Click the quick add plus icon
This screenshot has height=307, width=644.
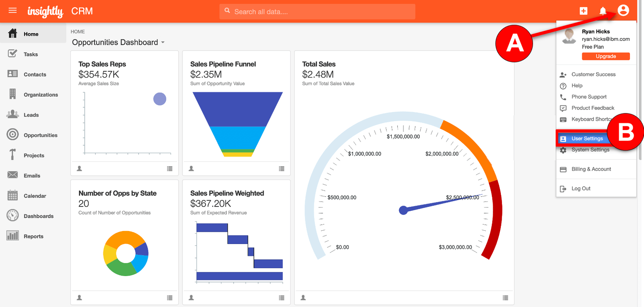pyautogui.click(x=584, y=11)
